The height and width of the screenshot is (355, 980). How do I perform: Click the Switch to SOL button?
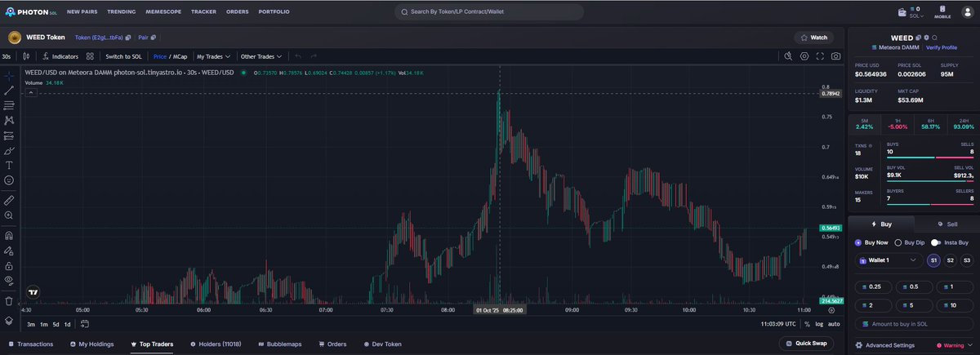click(x=123, y=56)
